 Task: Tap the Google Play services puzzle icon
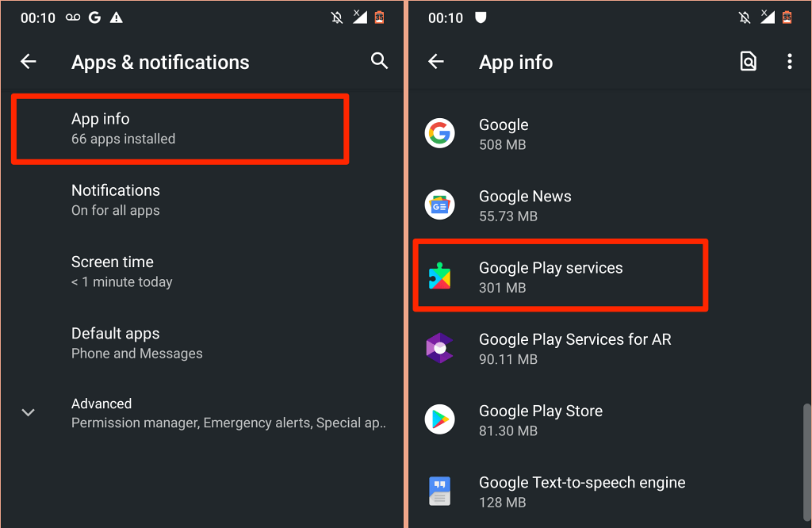point(439,277)
